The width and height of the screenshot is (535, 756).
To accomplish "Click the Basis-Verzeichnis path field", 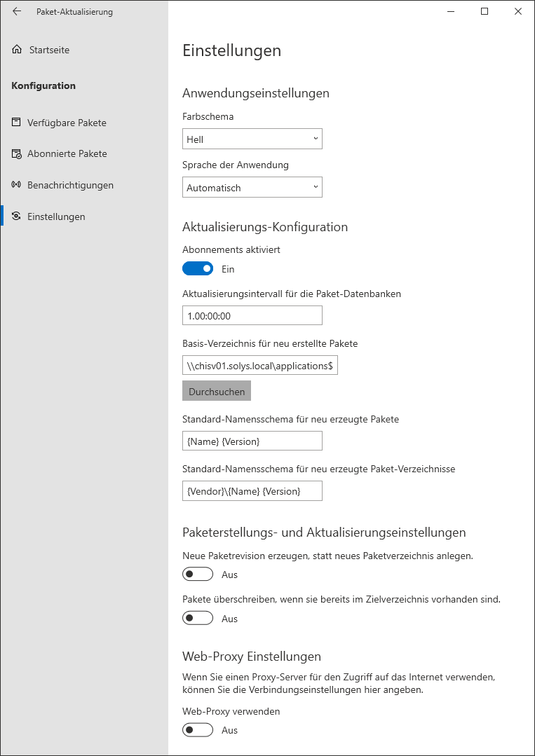I will click(259, 366).
